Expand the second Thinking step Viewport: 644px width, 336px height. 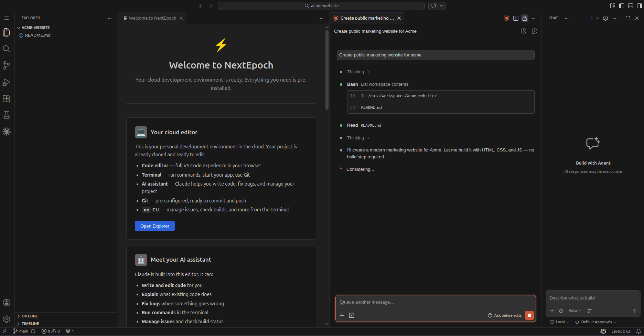click(358, 138)
